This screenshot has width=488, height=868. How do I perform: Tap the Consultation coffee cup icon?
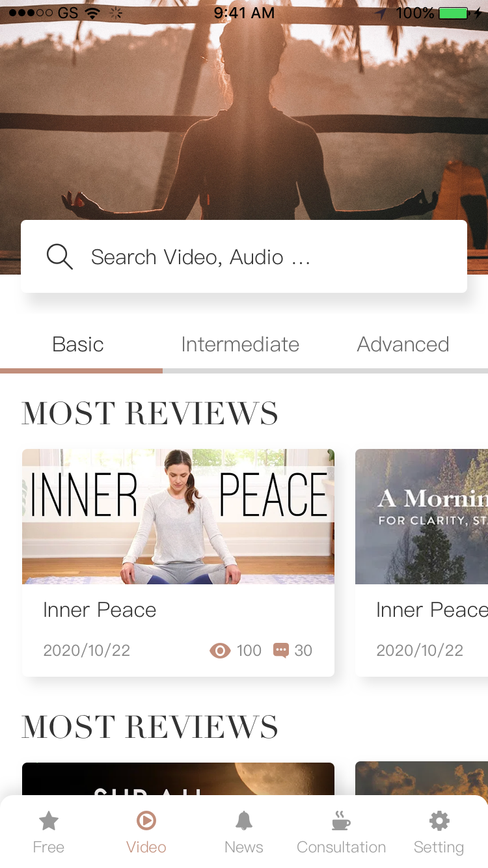coord(341,821)
